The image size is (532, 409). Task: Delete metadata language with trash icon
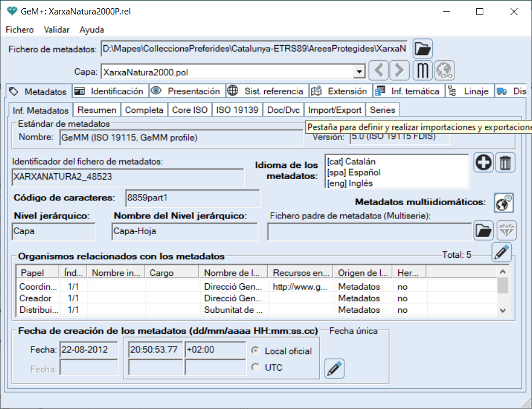point(505,163)
